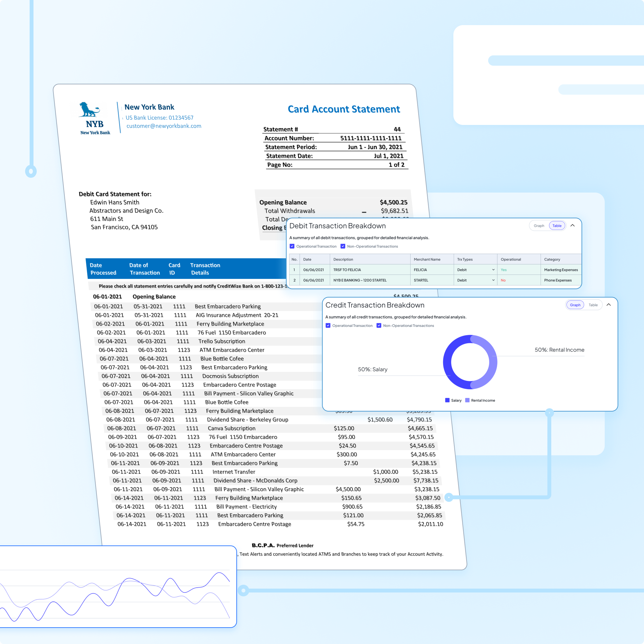Screen dimensions: 644x644
Task: Select Table tab in Debit breakdown
Action: pos(557,226)
